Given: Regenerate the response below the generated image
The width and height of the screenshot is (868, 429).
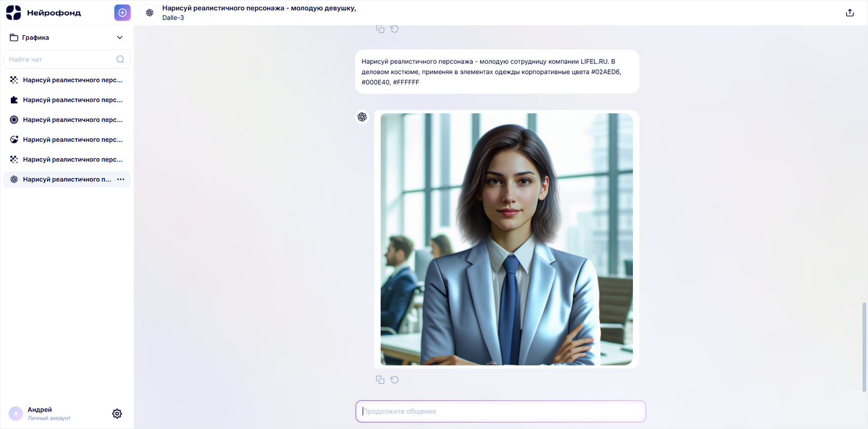Looking at the screenshot, I should tap(395, 380).
